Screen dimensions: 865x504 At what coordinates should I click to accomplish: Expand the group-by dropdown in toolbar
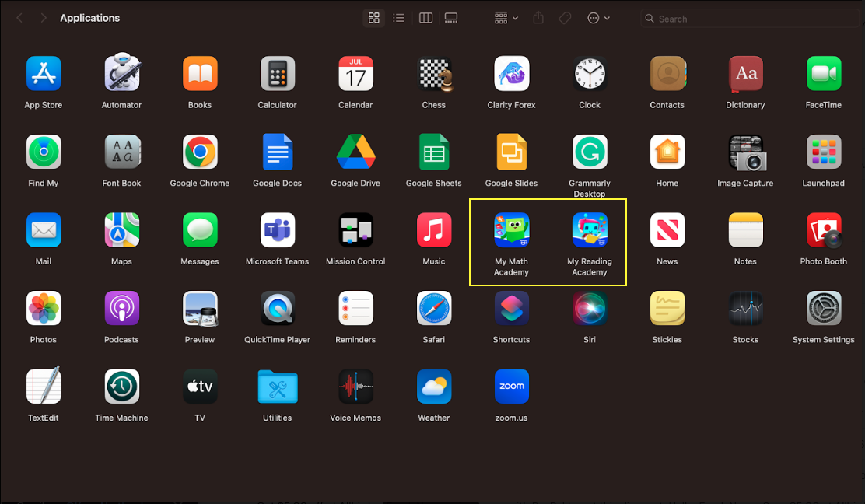point(506,18)
